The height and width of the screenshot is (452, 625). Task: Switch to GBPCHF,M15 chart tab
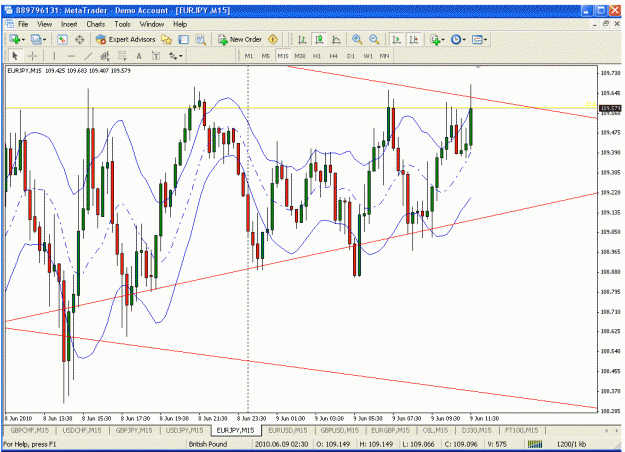29,430
